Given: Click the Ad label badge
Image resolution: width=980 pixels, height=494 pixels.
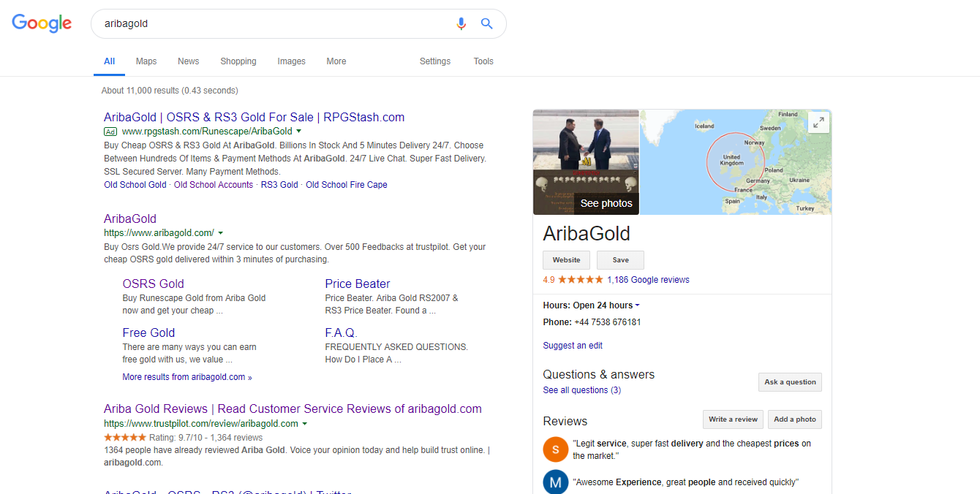Looking at the screenshot, I should pyautogui.click(x=110, y=132).
